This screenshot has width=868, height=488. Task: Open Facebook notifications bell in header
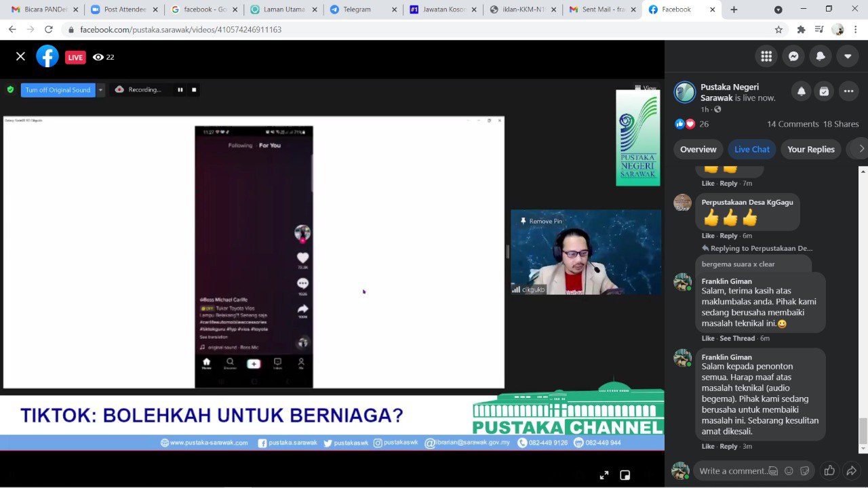[x=821, y=56]
